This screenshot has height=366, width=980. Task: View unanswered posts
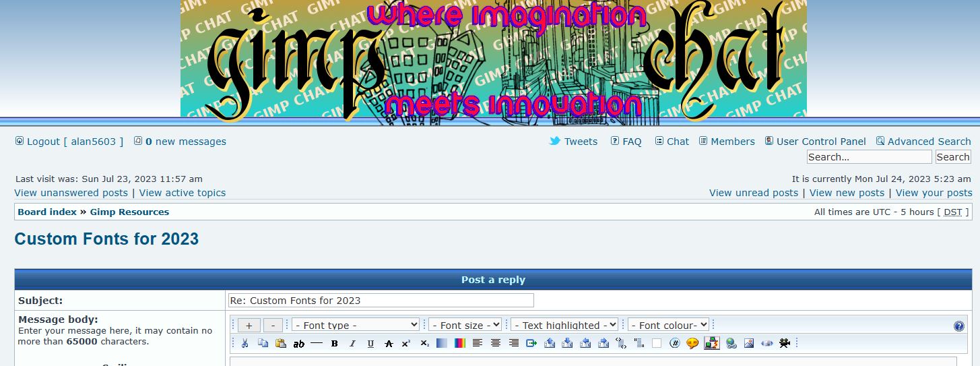pyautogui.click(x=71, y=193)
